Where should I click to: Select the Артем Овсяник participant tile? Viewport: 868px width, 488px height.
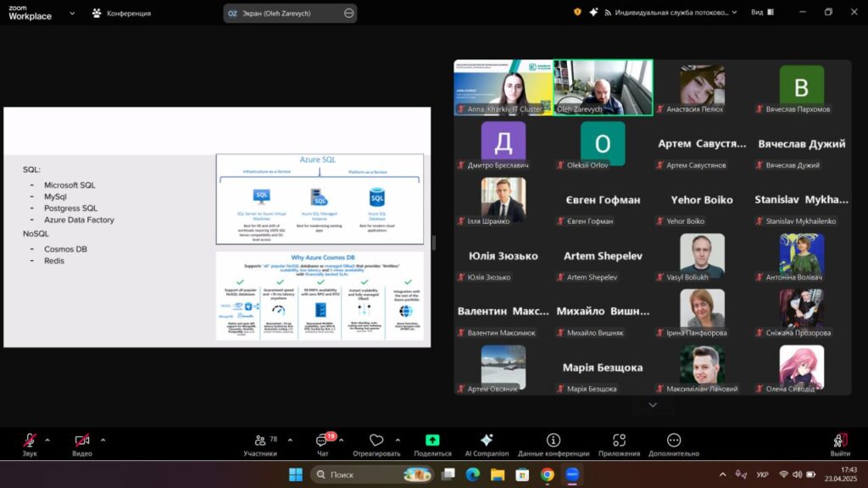pyautogui.click(x=504, y=367)
